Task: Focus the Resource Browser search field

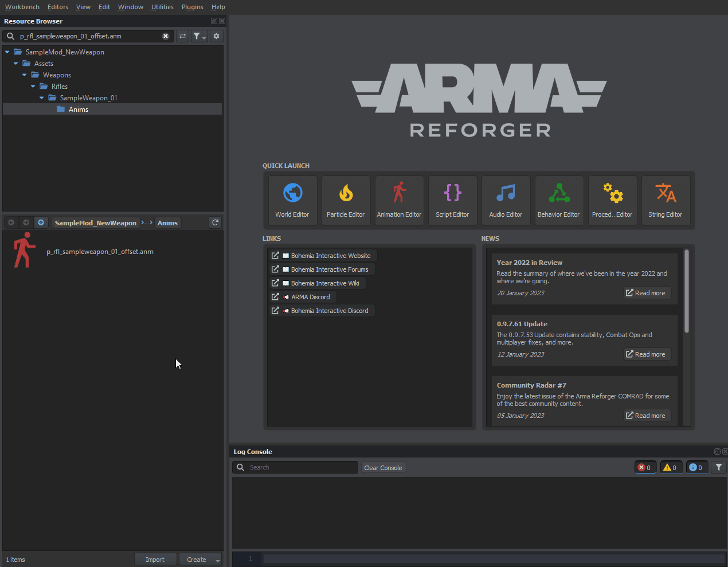Action: click(89, 36)
